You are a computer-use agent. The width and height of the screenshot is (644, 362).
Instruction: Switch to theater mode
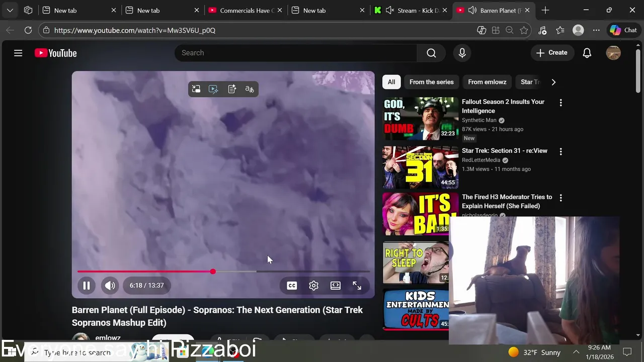pyautogui.click(x=335, y=286)
